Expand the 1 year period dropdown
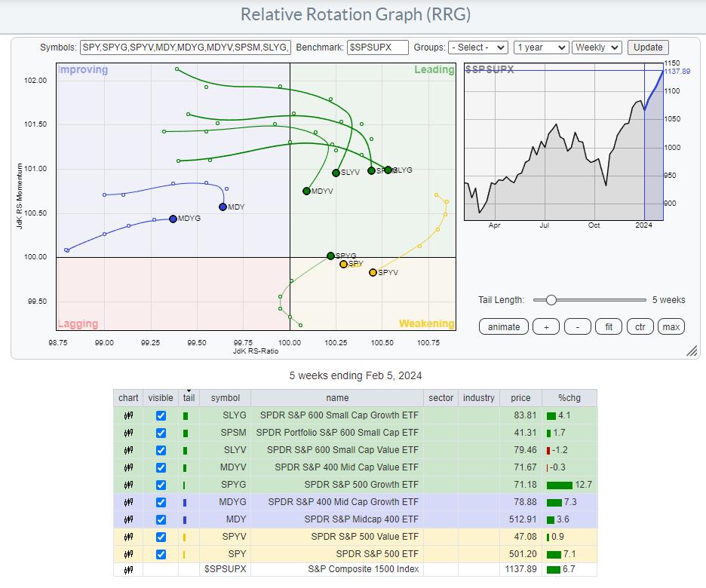 540,47
